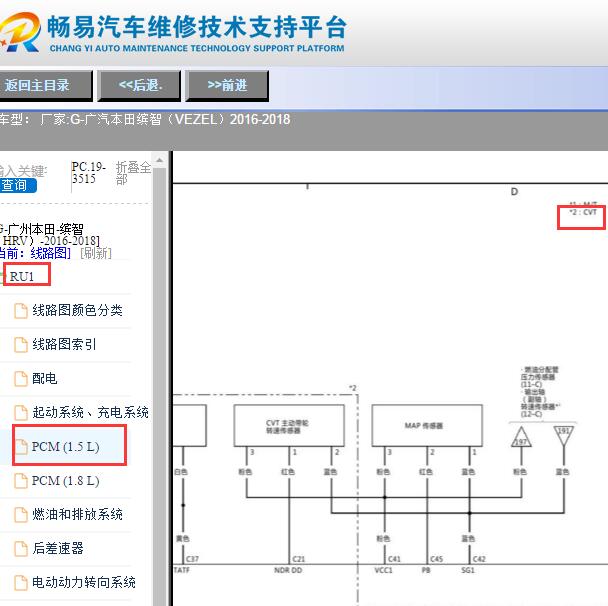Open 起动系统、充电系统 entry
Screen dimensions: 608x606
click(x=90, y=412)
